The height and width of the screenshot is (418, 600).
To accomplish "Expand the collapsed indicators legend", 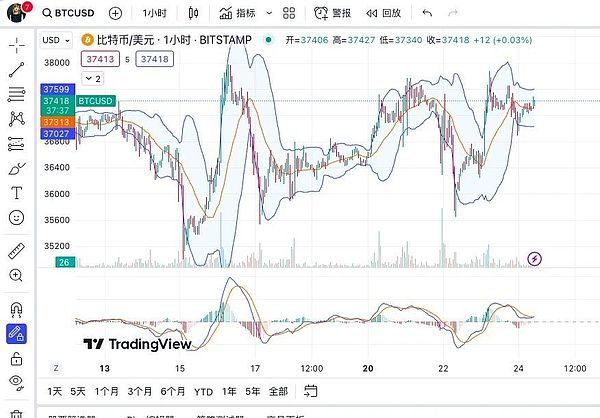I will (92, 77).
